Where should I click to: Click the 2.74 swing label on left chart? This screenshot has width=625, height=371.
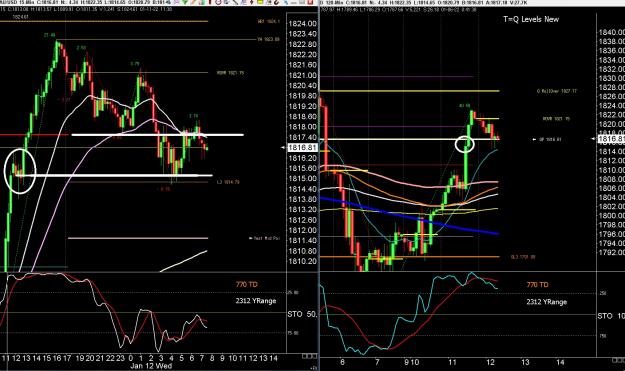[193, 116]
